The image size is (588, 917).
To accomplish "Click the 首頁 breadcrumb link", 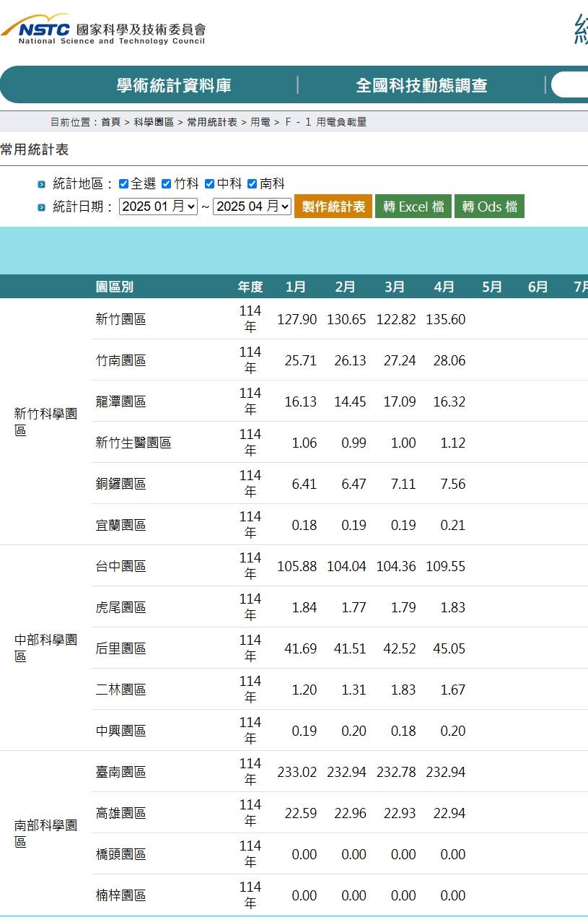I will pos(110,122).
